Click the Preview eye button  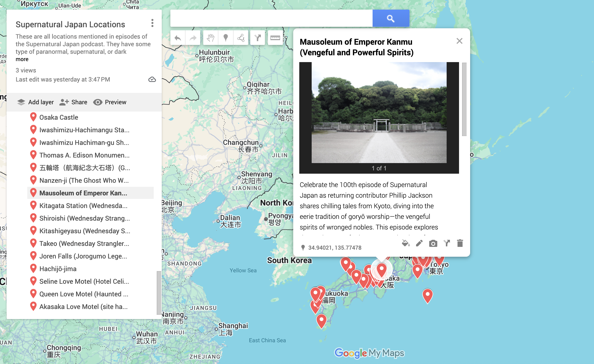pyautogui.click(x=110, y=102)
